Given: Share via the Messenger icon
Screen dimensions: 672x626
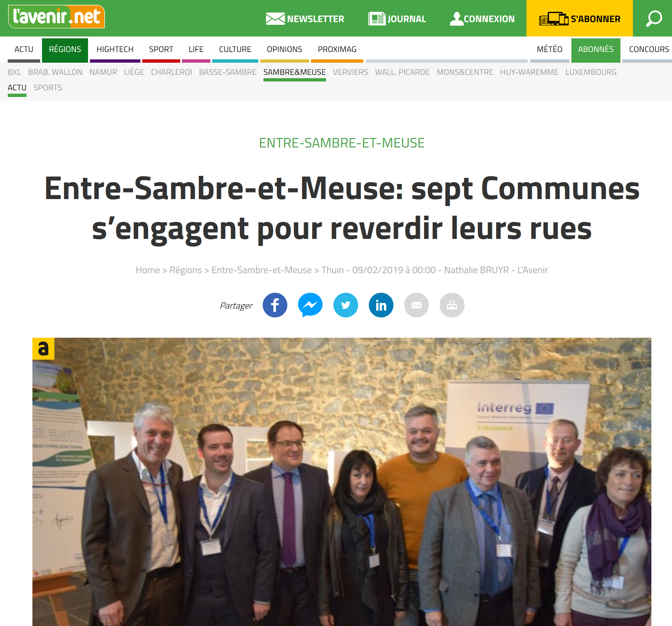Looking at the screenshot, I should tap(310, 305).
